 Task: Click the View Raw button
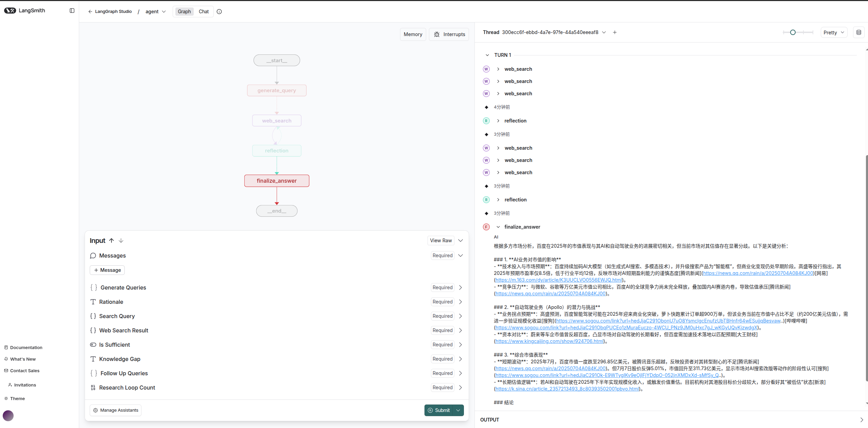tap(440, 241)
